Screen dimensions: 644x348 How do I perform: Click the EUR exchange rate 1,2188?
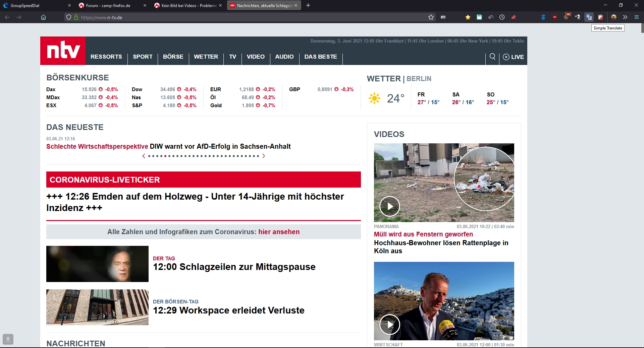point(247,89)
